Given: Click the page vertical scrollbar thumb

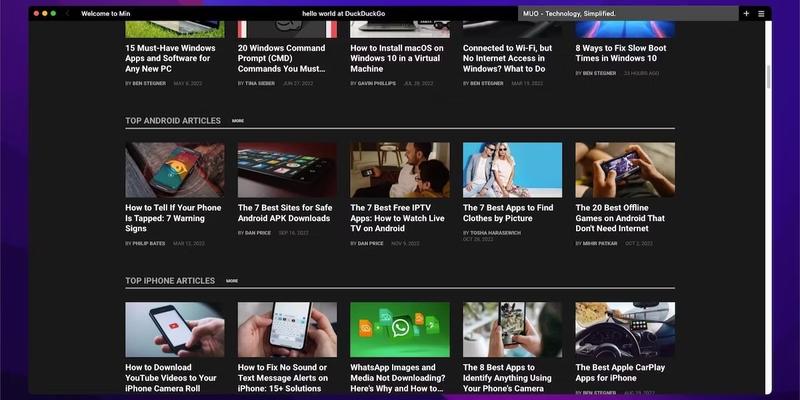Looking at the screenshot, I should (x=767, y=77).
